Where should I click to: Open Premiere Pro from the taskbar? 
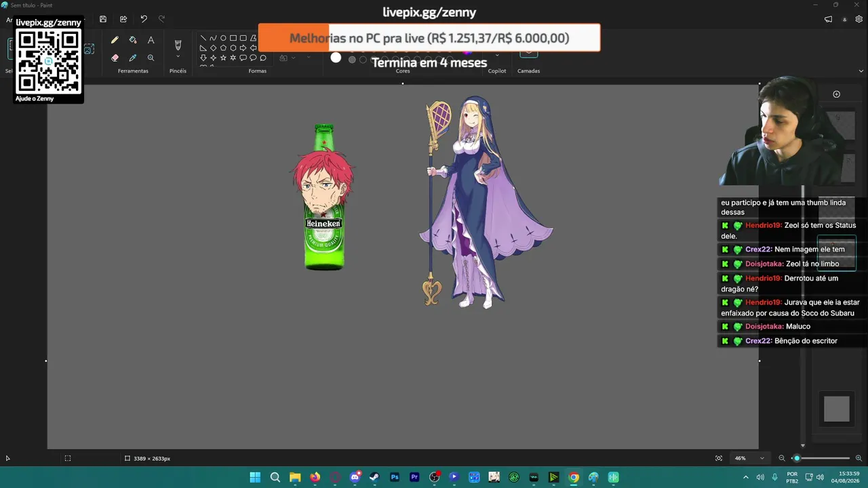point(414,477)
